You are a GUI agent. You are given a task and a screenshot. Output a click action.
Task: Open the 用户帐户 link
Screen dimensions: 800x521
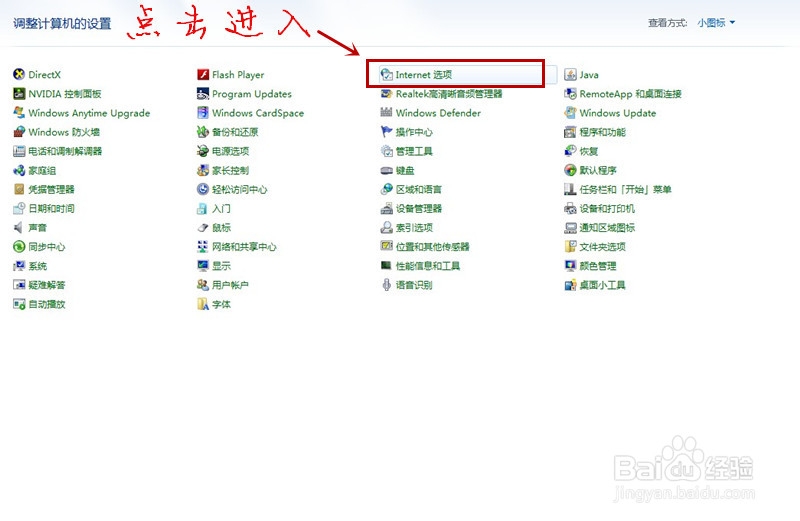point(231,285)
